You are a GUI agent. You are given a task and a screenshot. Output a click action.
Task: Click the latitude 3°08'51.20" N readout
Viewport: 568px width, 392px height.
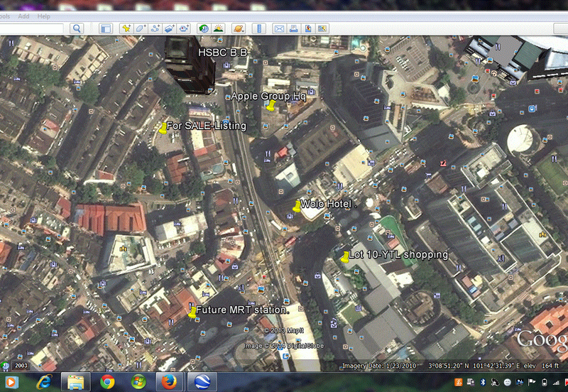pos(449,366)
